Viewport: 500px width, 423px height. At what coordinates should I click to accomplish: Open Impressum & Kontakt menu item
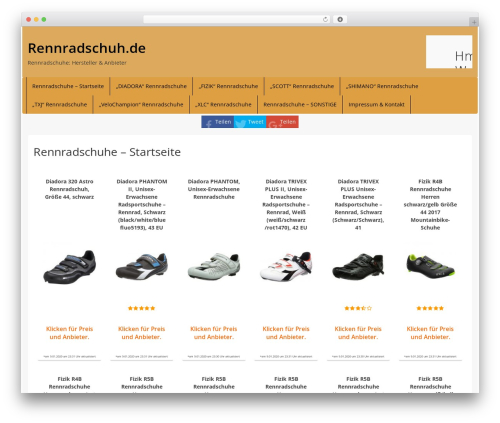376,105
